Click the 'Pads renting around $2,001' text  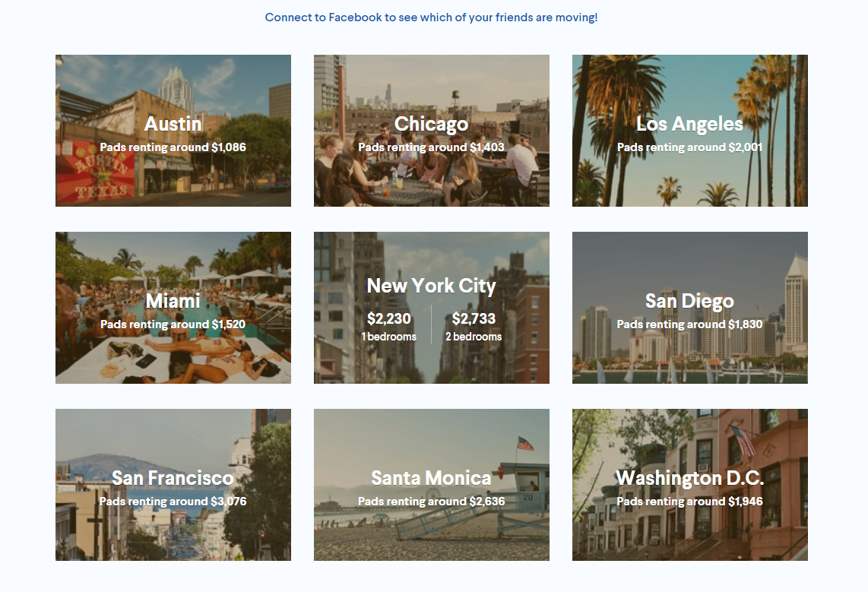[689, 147]
